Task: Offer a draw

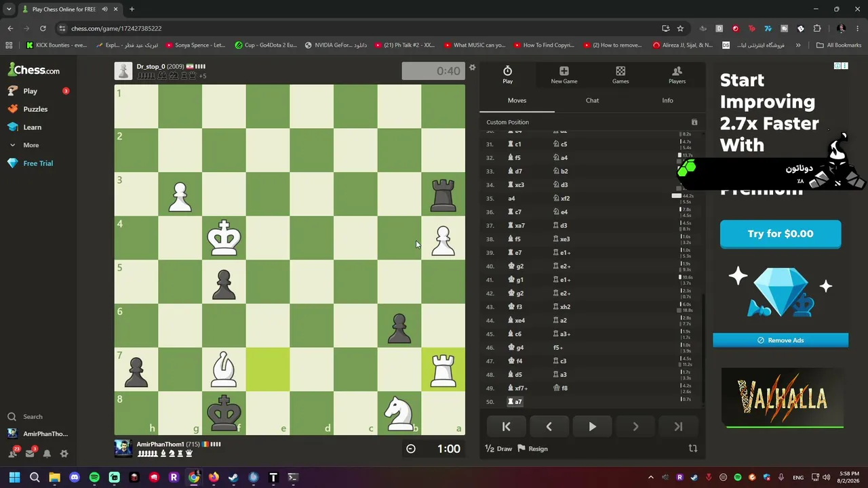Action: pyautogui.click(x=498, y=449)
